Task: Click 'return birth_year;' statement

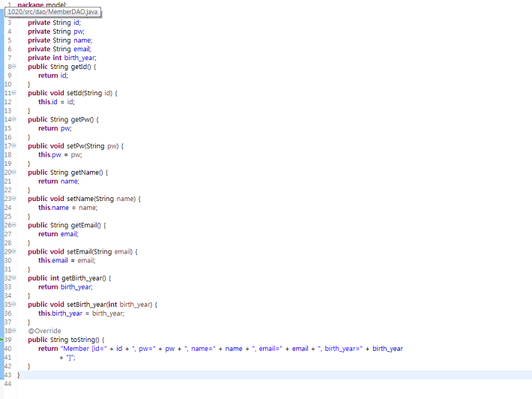Action: pyautogui.click(x=65, y=287)
